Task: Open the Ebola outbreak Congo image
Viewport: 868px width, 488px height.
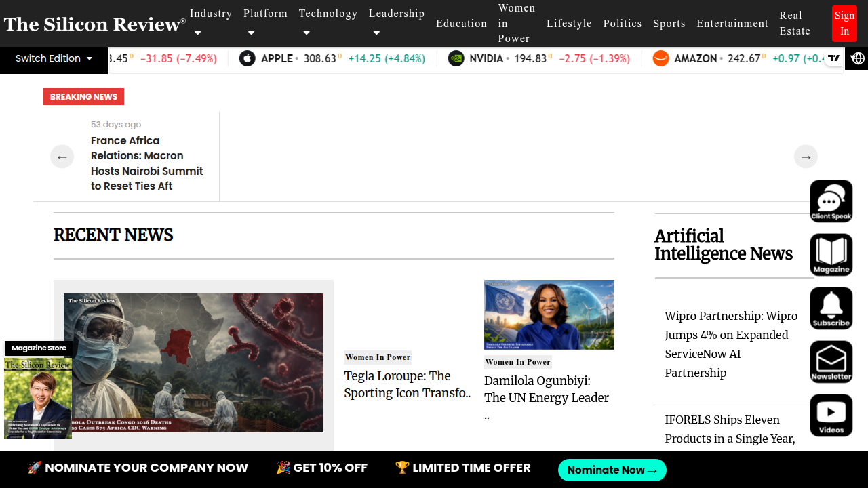Action: click(x=193, y=363)
